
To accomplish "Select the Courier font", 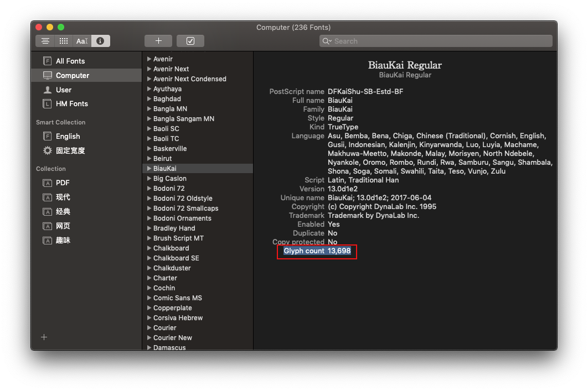I will (198, 328).
